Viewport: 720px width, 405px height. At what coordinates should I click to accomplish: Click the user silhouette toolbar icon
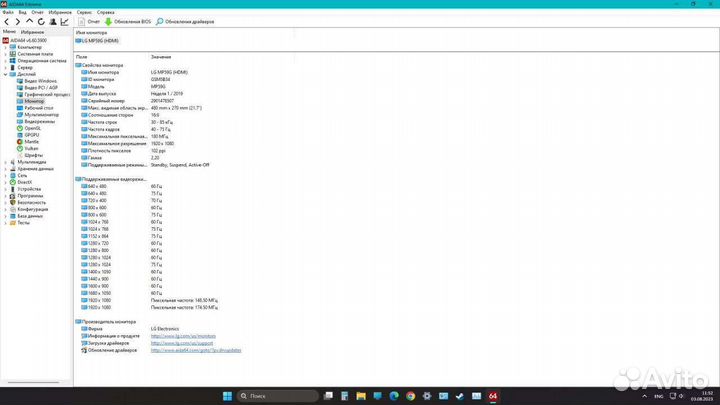53,22
